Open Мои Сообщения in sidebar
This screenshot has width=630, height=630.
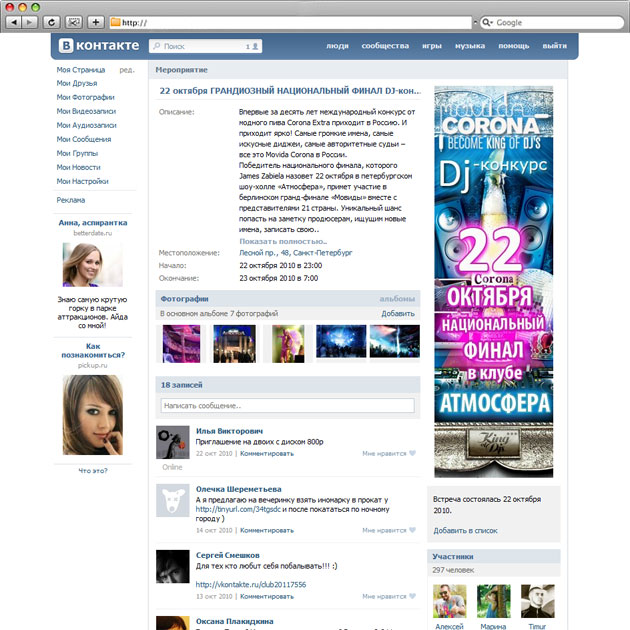(x=84, y=139)
